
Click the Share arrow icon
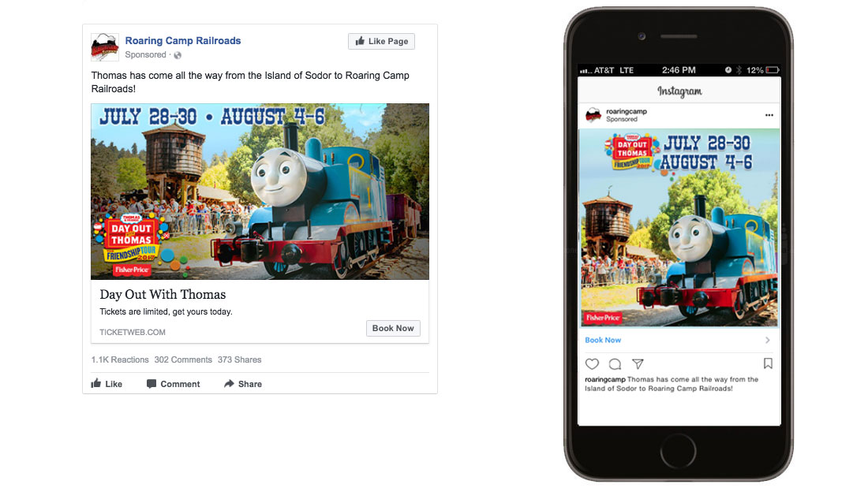[x=229, y=383]
